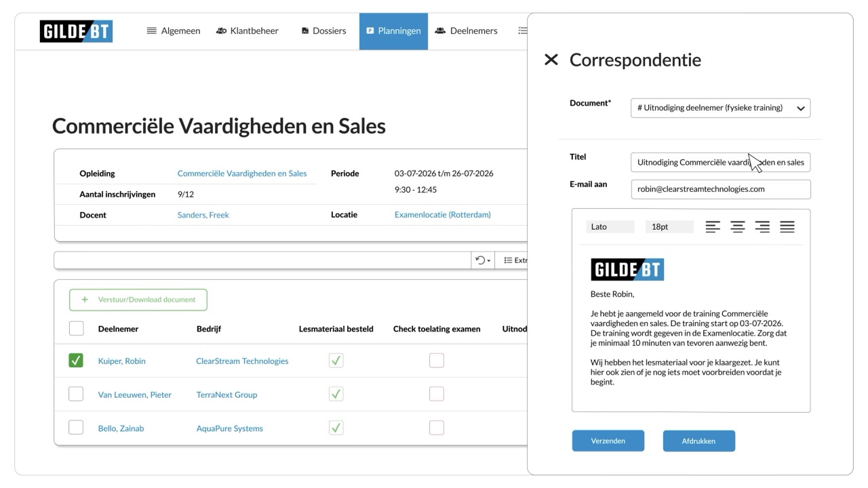Viewport: 868px width, 488px height.
Task: Check toelating examen for Bello, Zainab
Action: 437,428
